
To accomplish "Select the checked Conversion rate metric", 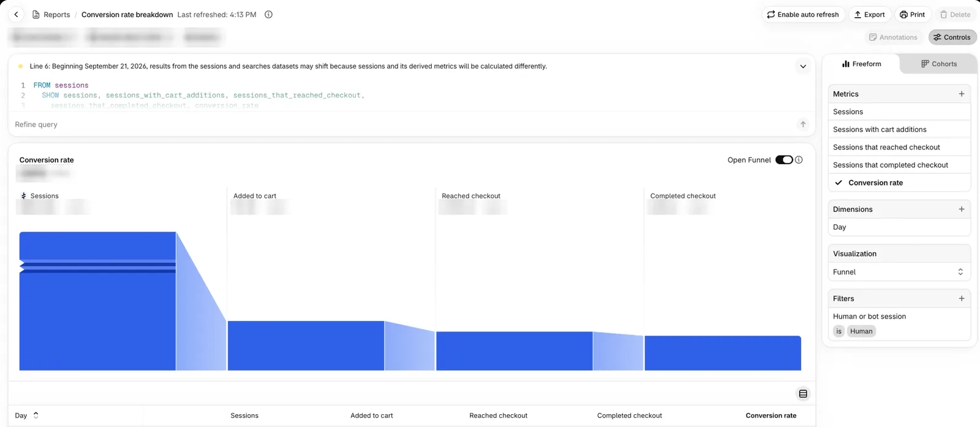I will pyautogui.click(x=899, y=183).
